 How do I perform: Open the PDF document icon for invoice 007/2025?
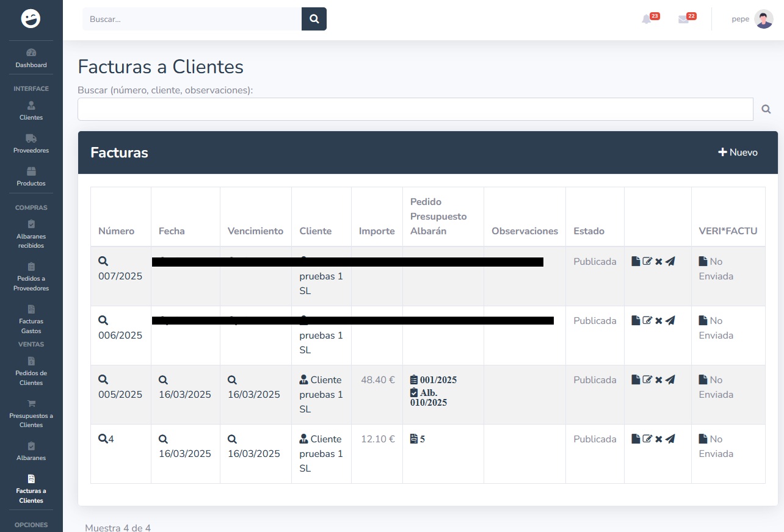(636, 261)
